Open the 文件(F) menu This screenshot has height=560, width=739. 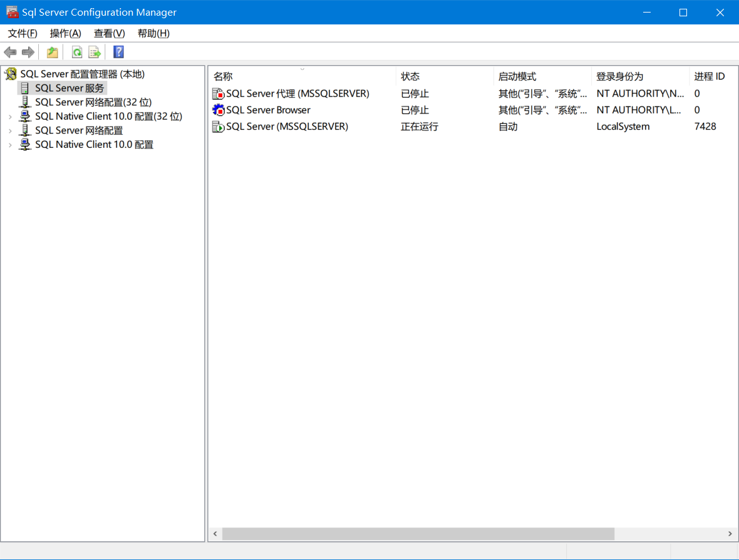pos(23,33)
